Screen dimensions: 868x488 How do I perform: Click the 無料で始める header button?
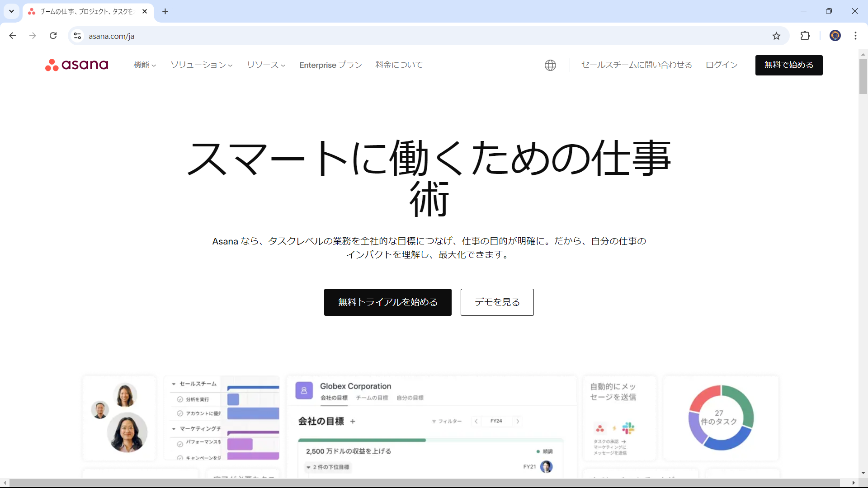coord(789,65)
